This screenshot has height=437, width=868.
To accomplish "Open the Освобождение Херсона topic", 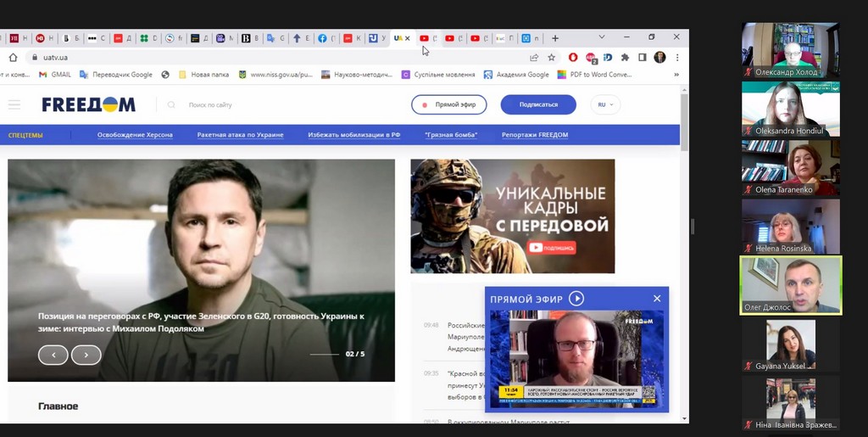I will click(135, 135).
